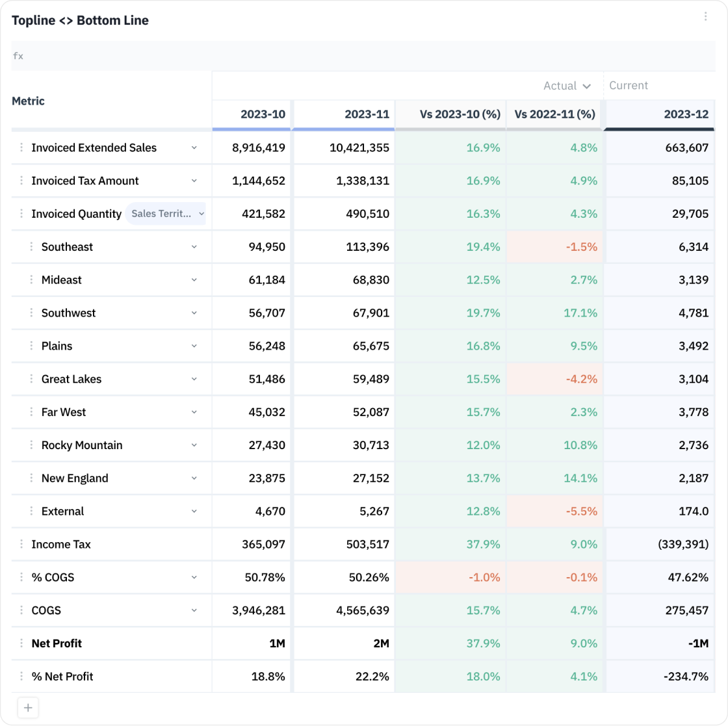Click the Current scenario label
Screen dimensions: 728x726
[x=628, y=85]
